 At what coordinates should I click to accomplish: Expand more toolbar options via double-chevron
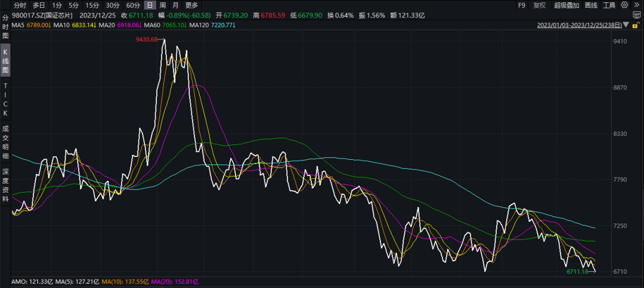[637, 5]
